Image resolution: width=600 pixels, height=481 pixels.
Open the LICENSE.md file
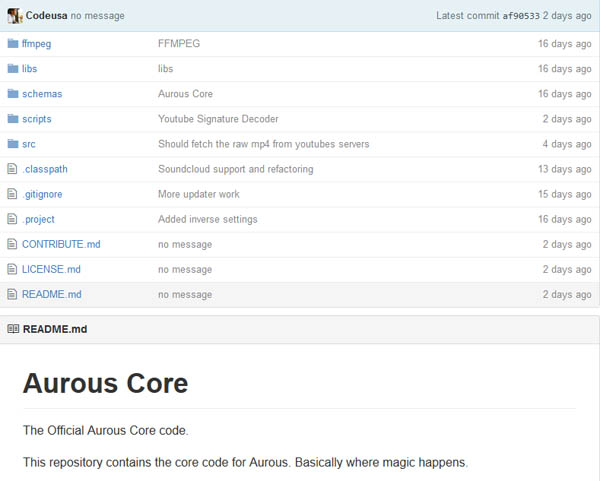pos(51,269)
